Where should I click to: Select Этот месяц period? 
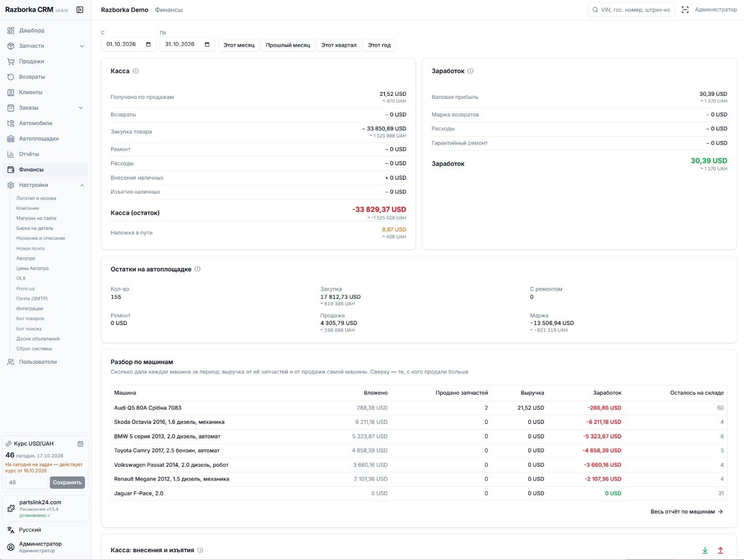(239, 45)
